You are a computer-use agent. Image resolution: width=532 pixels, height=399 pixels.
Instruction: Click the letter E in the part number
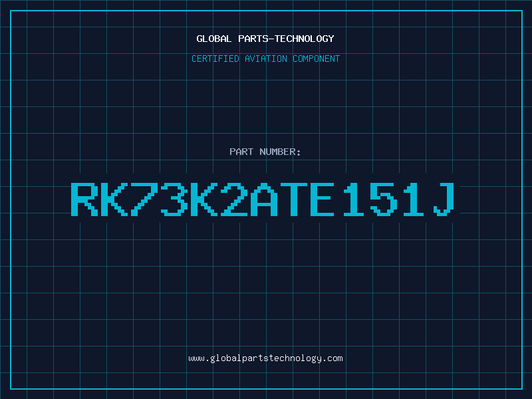pos(325,199)
